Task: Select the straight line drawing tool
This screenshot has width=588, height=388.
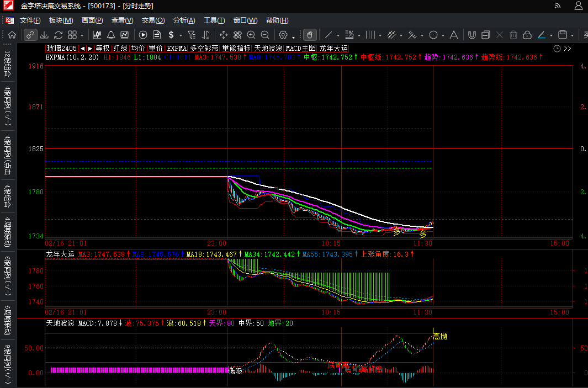Action: click(x=328, y=35)
